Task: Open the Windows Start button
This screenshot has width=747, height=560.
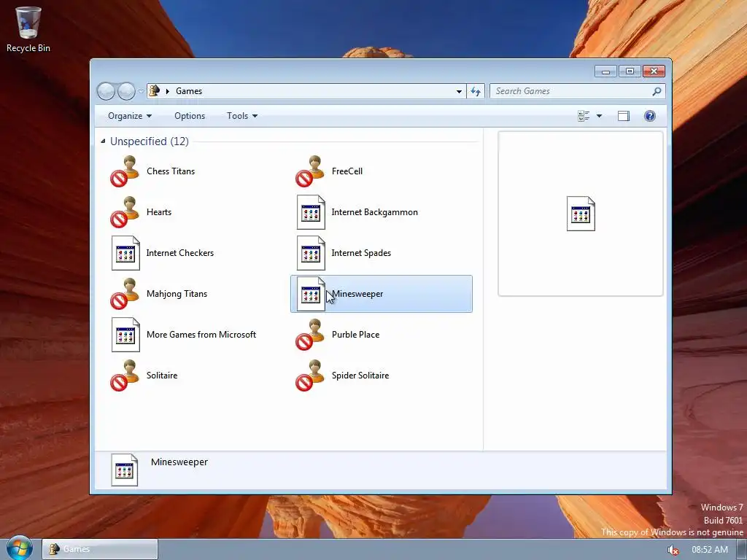Action: pos(20,548)
